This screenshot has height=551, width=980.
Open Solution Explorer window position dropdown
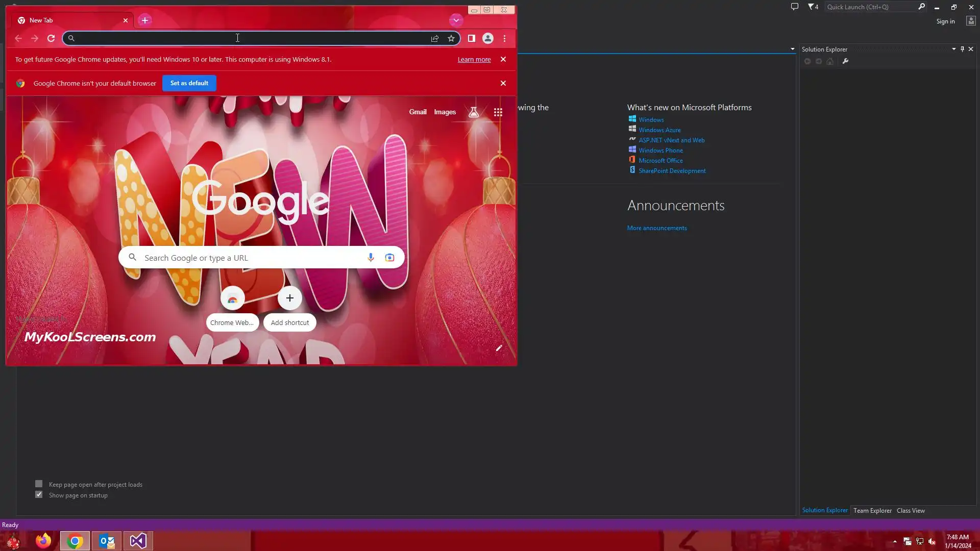click(x=953, y=49)
